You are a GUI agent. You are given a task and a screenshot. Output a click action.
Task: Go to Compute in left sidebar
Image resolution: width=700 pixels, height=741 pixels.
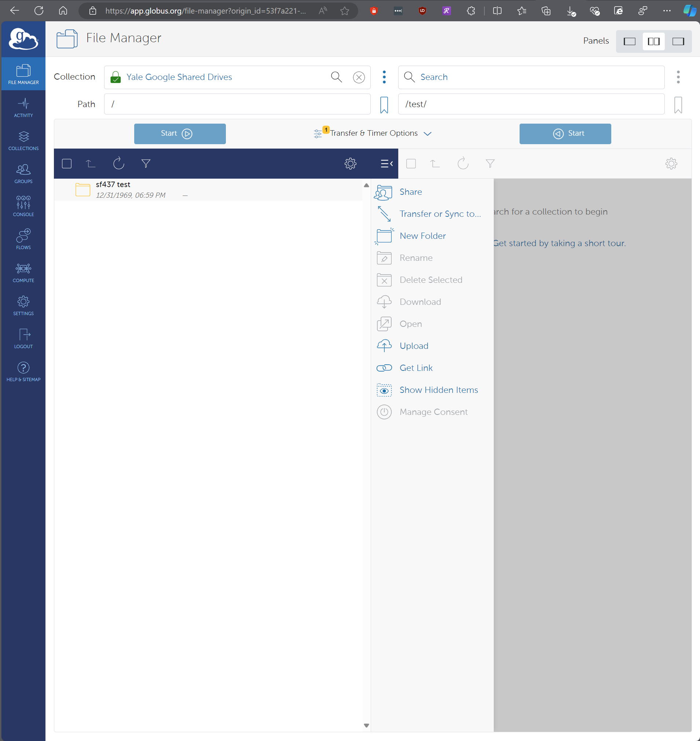click(x=23, y=272)
